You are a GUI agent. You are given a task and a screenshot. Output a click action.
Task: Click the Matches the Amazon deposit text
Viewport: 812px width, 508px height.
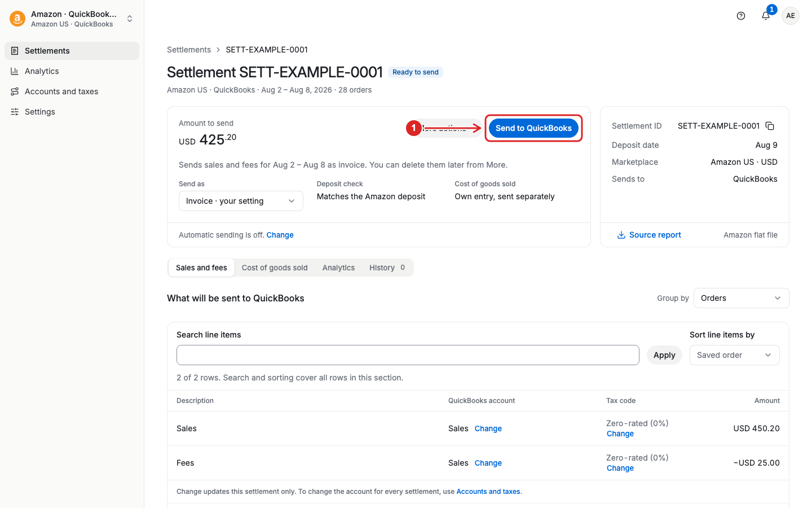(x=371, y=196)
